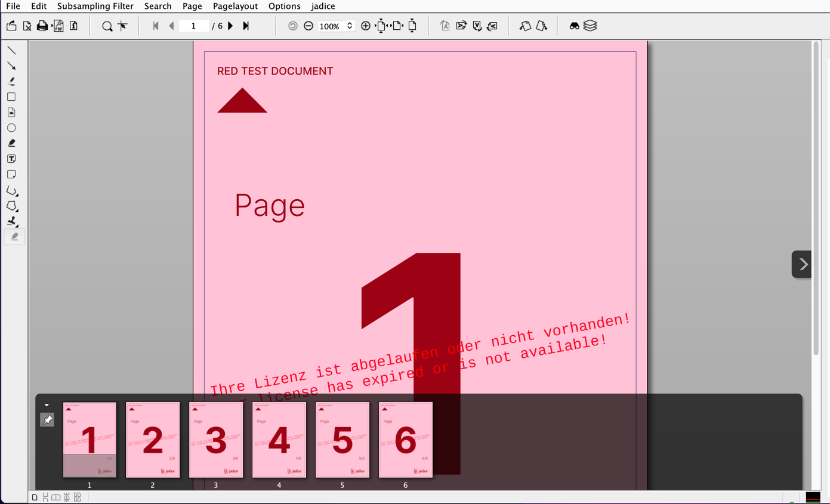
Task: Select the rectangle annotation tool
Action: tap(11, 97)
